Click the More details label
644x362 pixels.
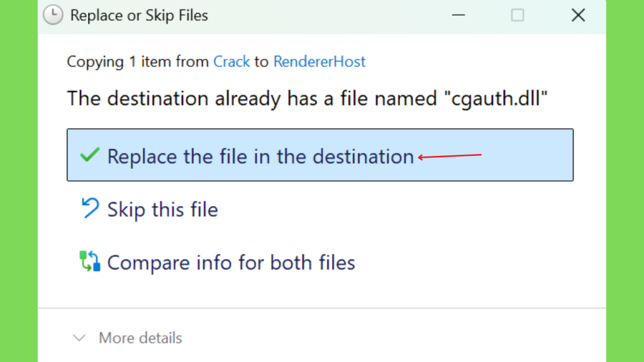pos(140,338)
